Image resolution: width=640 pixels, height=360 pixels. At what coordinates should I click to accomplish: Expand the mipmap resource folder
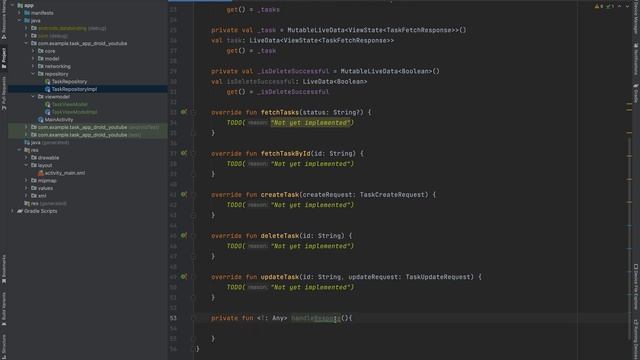pyautogui.click(x=26, y=180)
